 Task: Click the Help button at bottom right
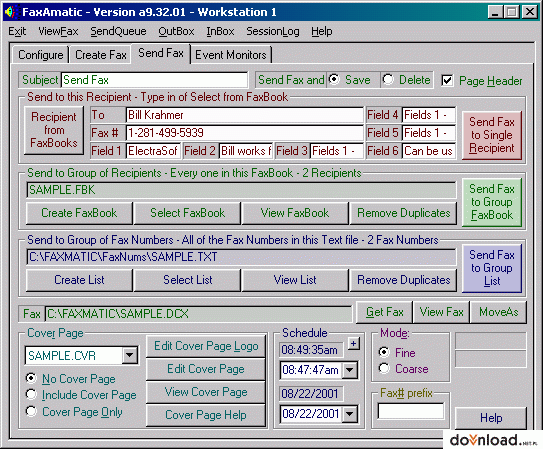(x=491, y=418)
